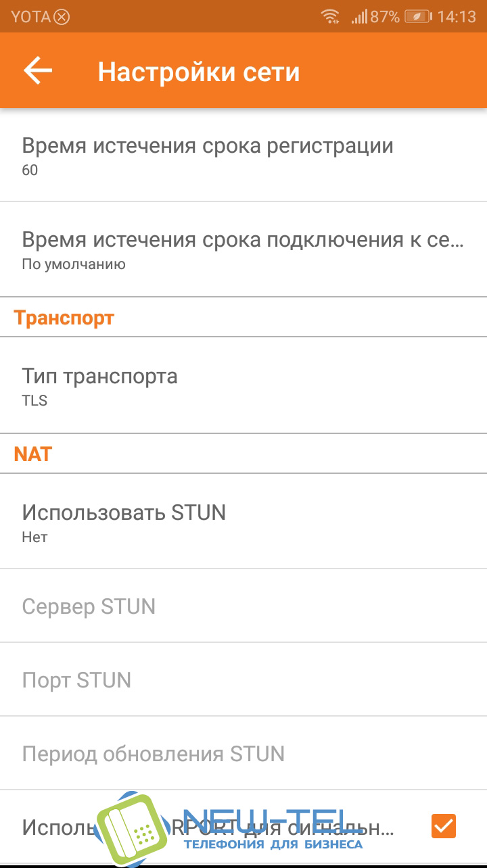
Task: Tap the Сервер STUN setting
Action: pyautogui.click(x=243, y=606)
